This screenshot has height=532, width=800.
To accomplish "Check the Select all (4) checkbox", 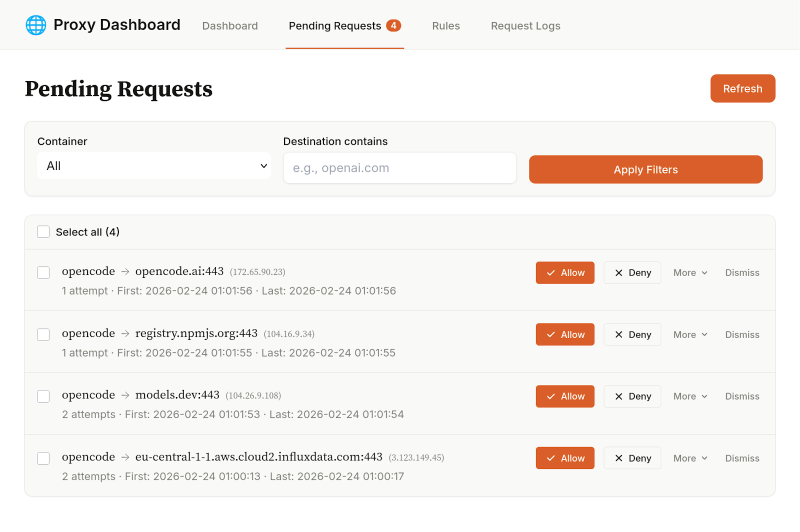I will (x=43, y=232).
